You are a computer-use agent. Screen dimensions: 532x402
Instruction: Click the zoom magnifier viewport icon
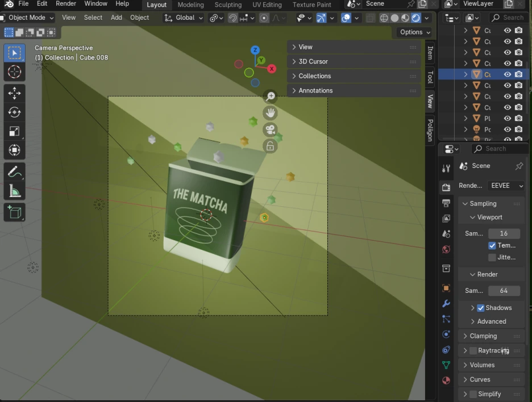(x=270, y=97)
